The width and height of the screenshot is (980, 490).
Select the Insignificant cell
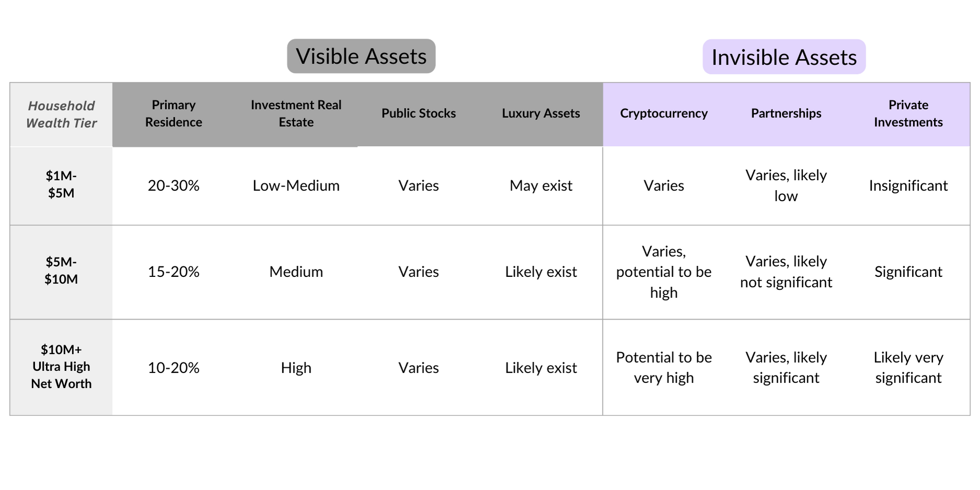908,185
